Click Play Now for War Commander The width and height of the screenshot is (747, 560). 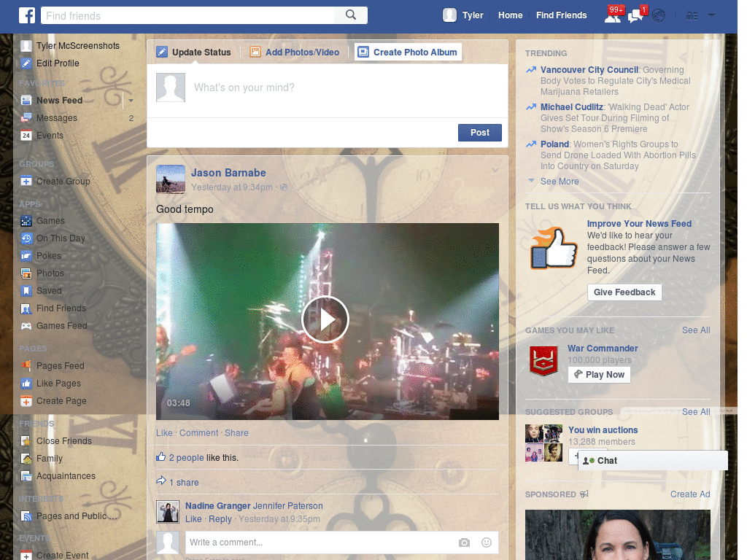(600, 375)
